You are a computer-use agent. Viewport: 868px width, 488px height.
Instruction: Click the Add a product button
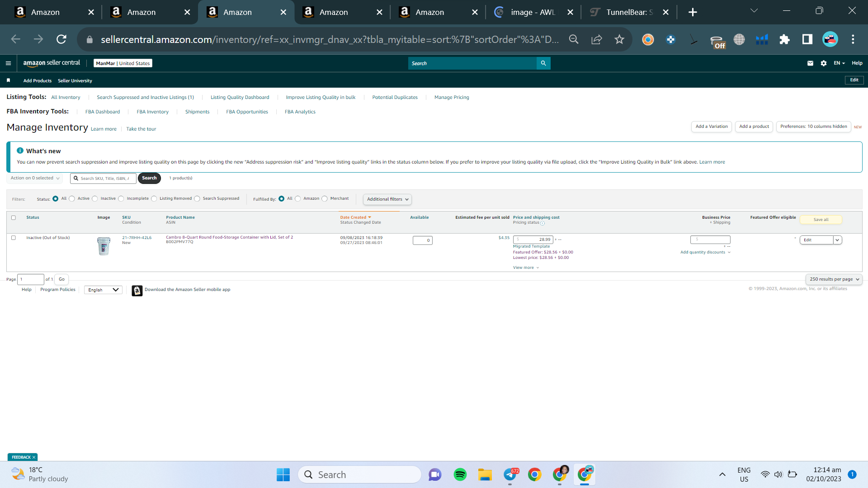tap(754, 127)
